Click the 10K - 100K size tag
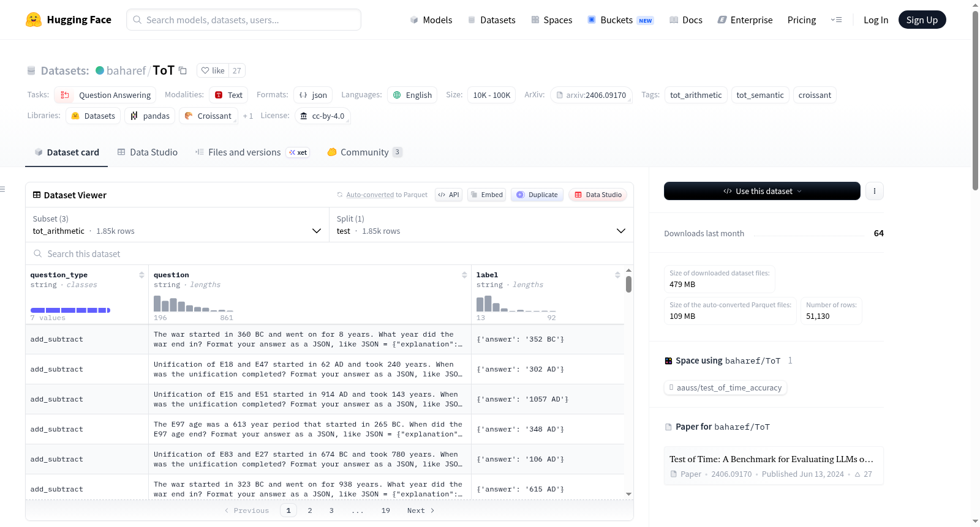The image size is (980, 527). tap(491, 95)
